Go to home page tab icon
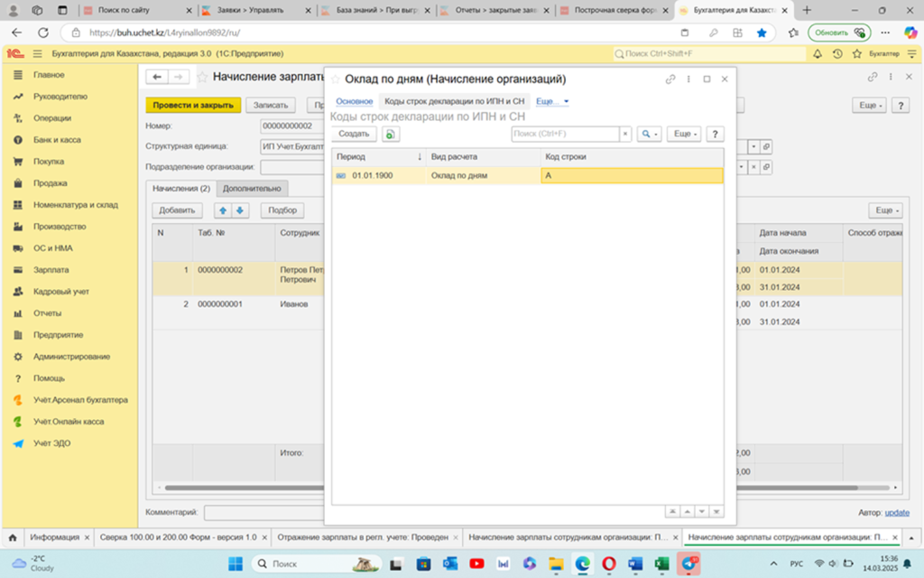Image resolution: width=924 pixels, height=578 pixels. [x=13, y=537]
